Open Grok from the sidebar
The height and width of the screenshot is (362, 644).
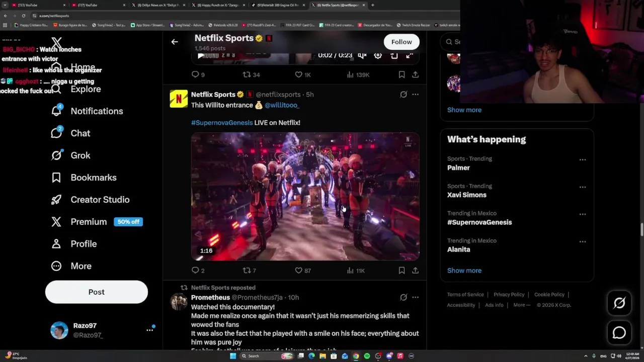click(70, 155)
